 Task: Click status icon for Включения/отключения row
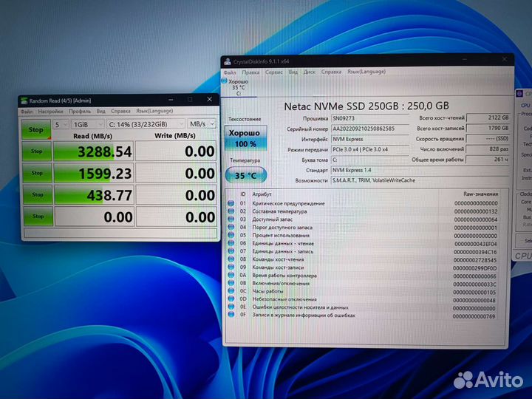[231, 283]
